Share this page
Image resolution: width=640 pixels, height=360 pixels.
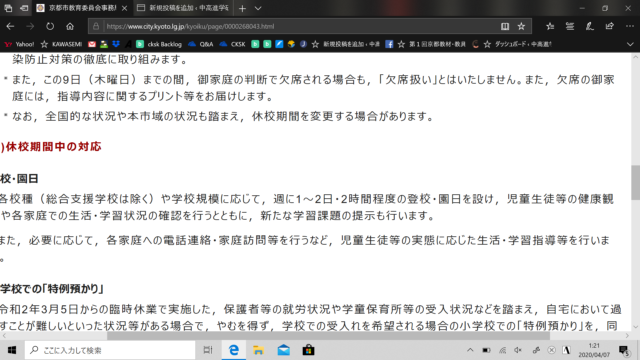(x=609, y=26)
